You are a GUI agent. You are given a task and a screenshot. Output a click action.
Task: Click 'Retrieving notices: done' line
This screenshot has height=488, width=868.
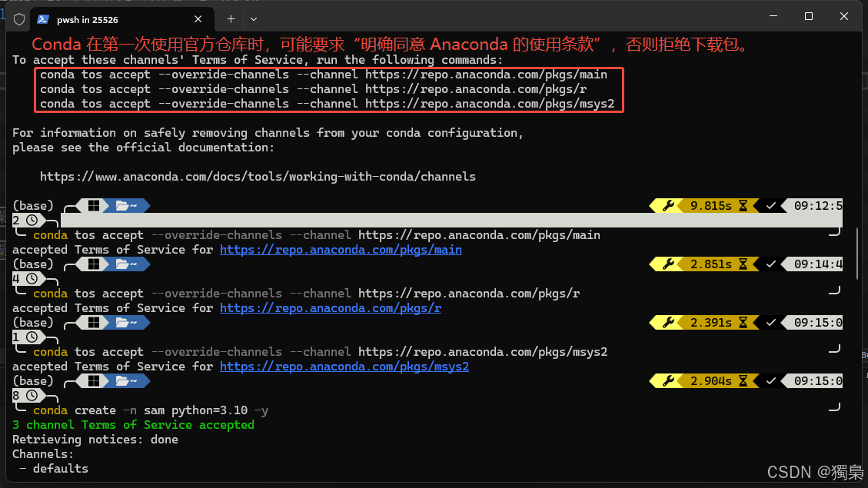95,440
